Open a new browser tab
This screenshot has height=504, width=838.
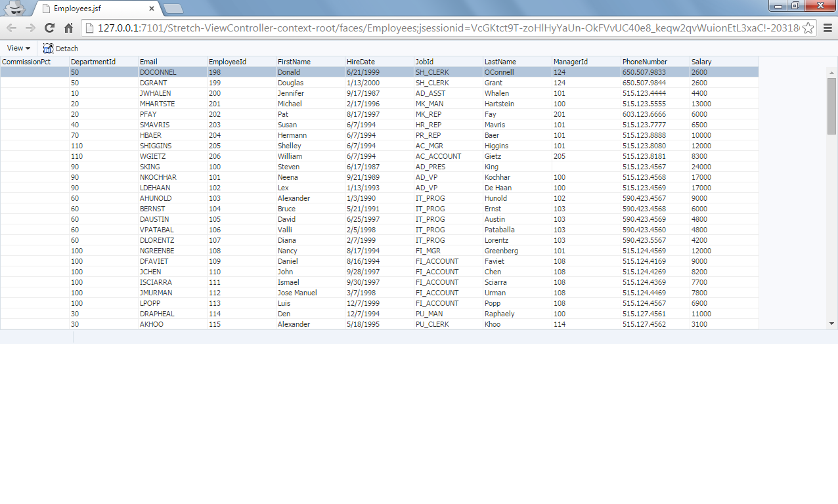pyautogui.click(x=173, y=9)
